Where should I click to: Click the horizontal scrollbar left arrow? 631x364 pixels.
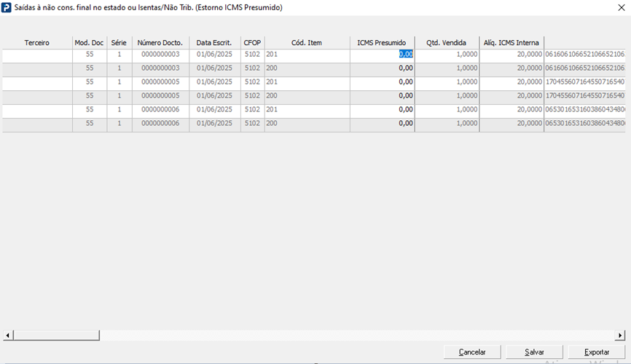click(x=7, y=335)
